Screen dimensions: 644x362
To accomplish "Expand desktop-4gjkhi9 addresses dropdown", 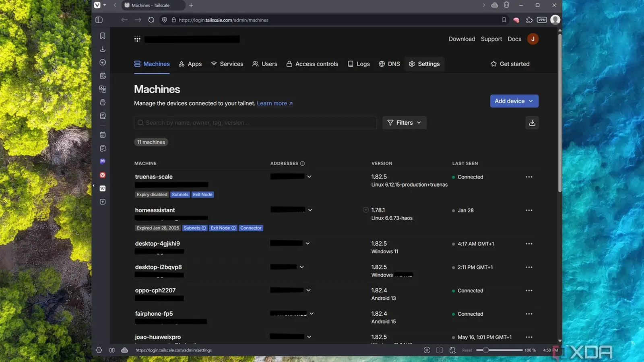I will [308, 243].
